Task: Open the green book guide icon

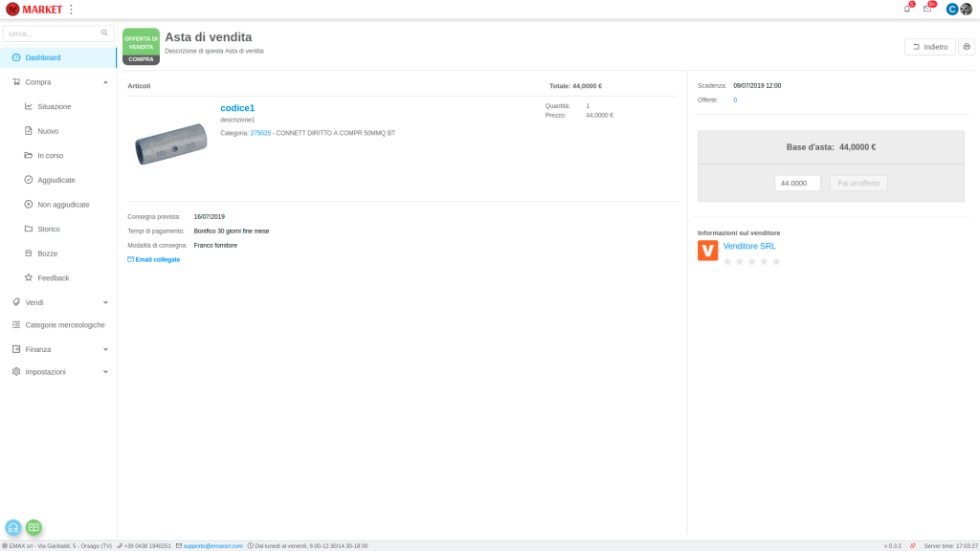Action: (33, 527)
